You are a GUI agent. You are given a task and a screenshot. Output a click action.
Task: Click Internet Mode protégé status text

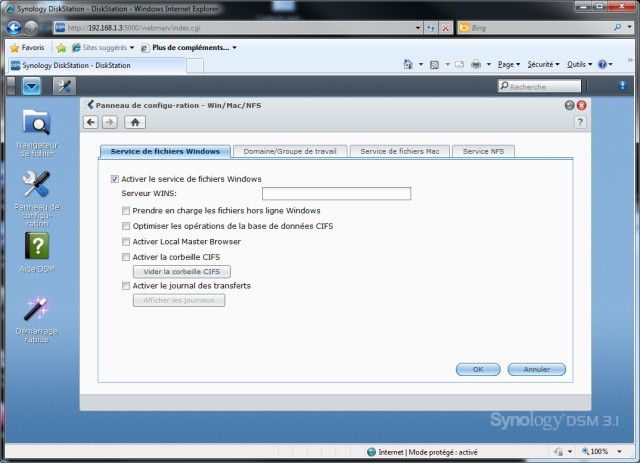428,452
